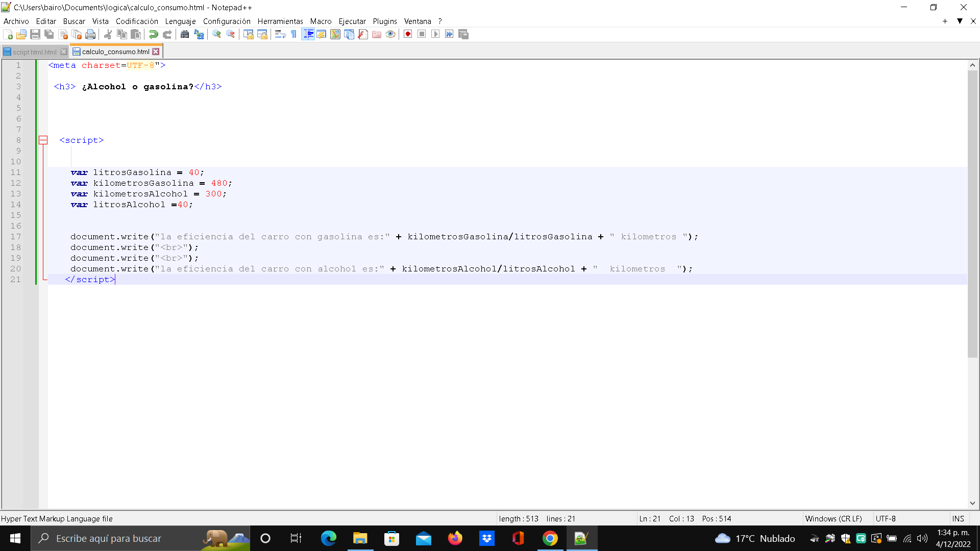Open the Macro menu

321,21
